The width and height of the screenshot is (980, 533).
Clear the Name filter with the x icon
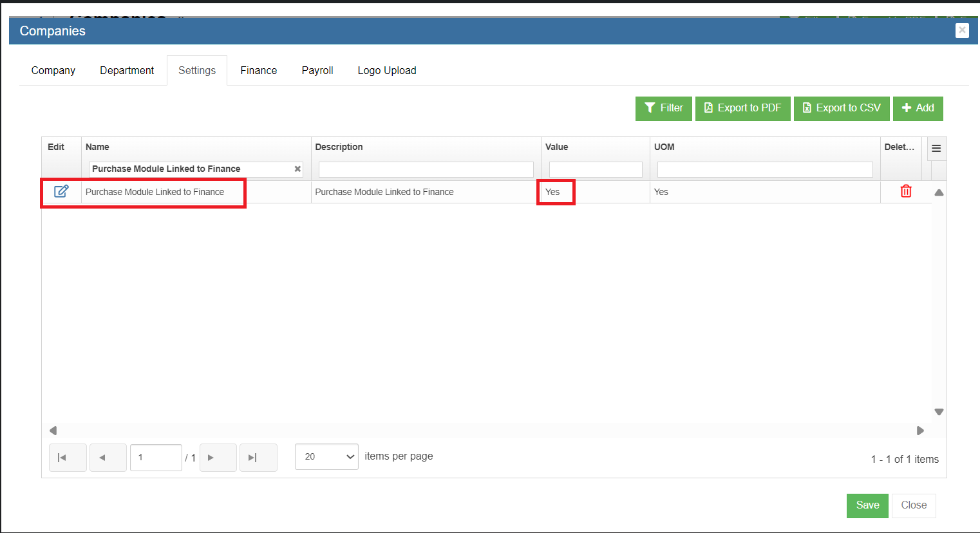(x=297, y=169)
